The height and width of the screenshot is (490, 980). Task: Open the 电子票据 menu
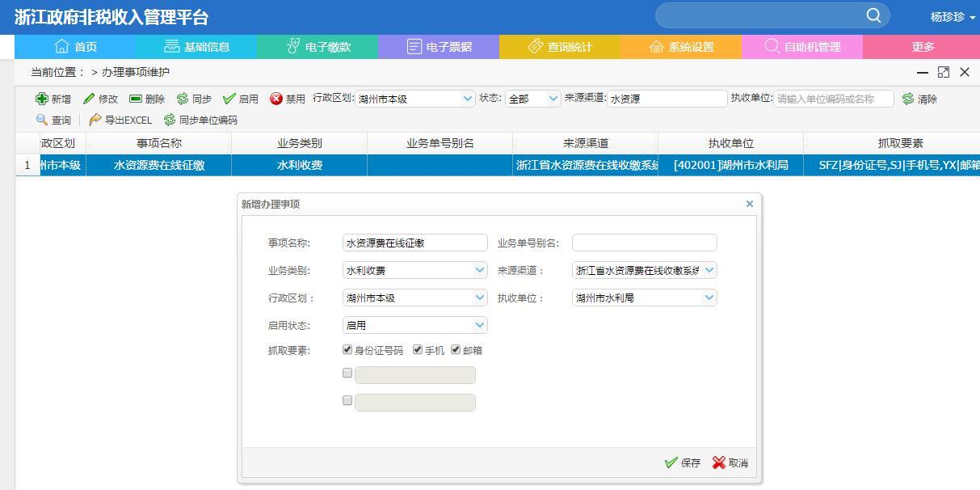tap(439, 47)
